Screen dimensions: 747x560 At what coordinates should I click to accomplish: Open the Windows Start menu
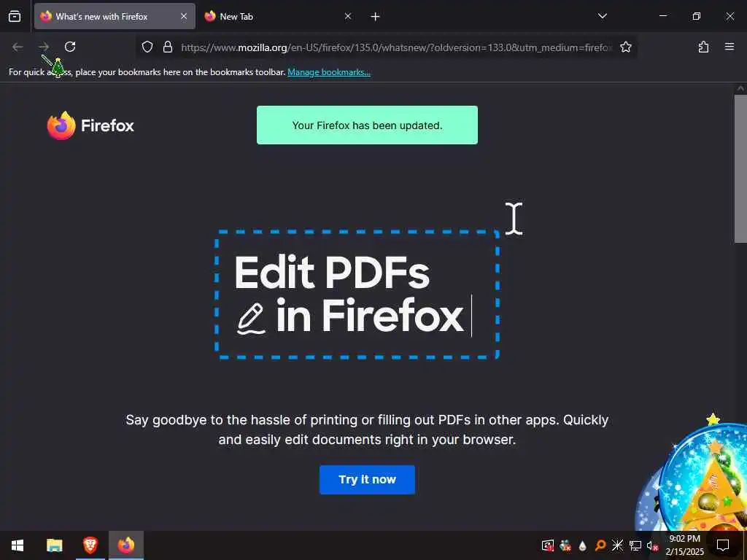tap(18, 545)
